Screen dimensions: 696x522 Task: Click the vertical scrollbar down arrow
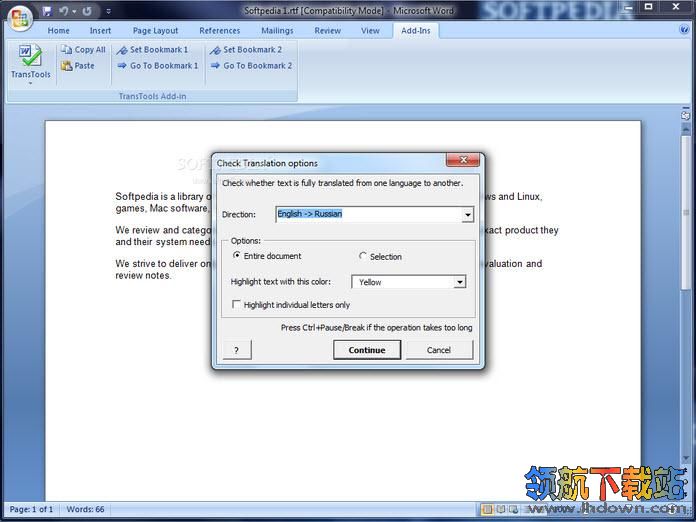pos(686,457)
